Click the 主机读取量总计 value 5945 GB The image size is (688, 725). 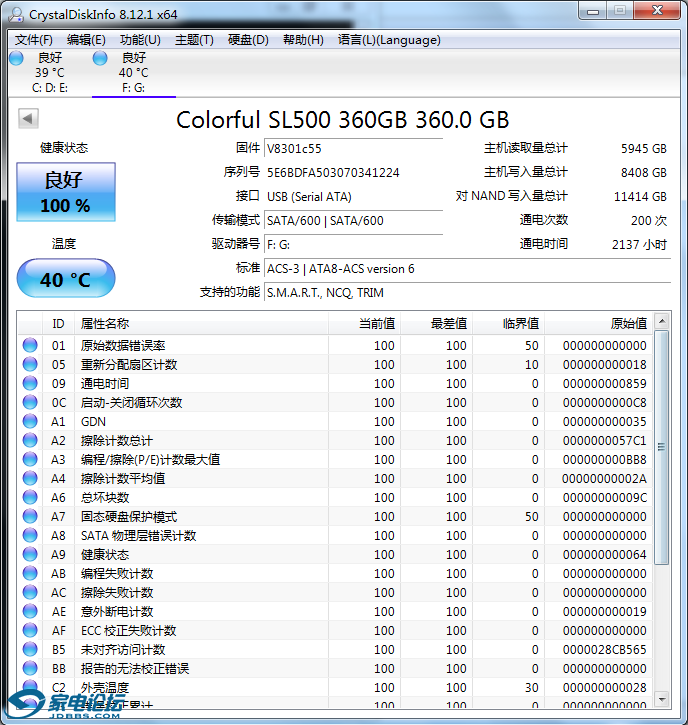[x=644, y=148]
